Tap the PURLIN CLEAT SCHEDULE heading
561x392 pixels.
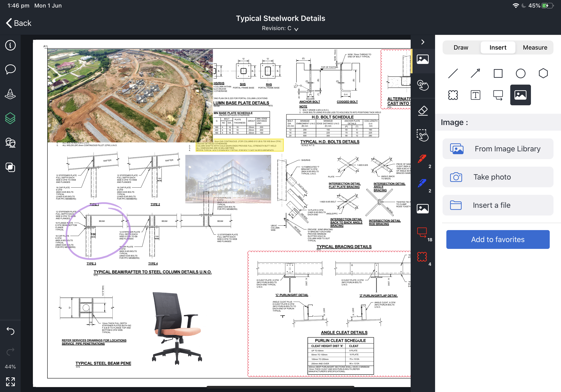coord(340,341)
